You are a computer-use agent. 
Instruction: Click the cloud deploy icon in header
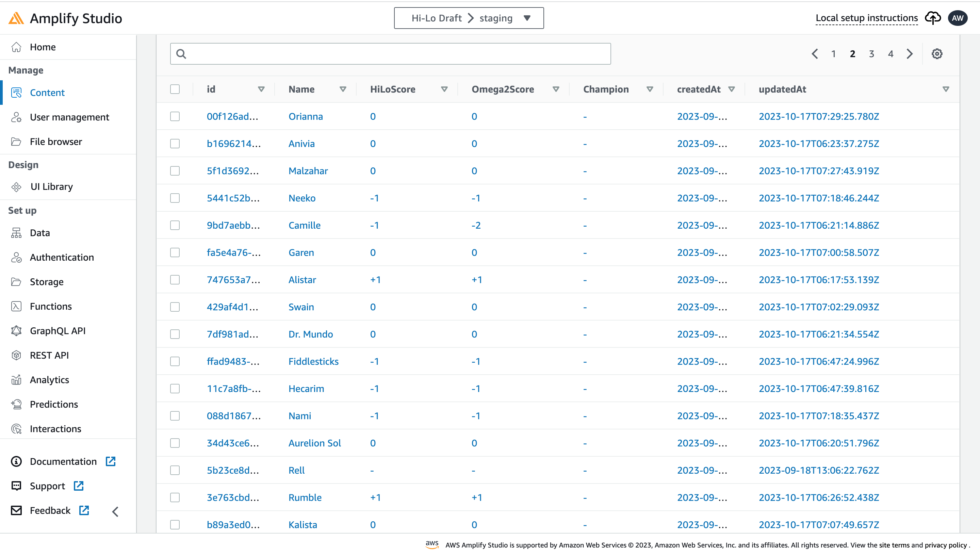932,18
